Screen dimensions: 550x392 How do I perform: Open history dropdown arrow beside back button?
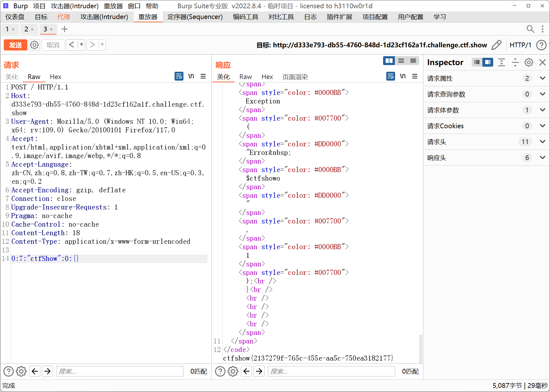click(82, 45)
